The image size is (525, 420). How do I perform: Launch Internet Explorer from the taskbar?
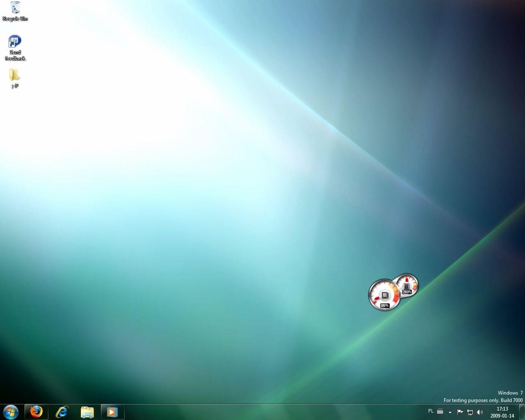62,412
